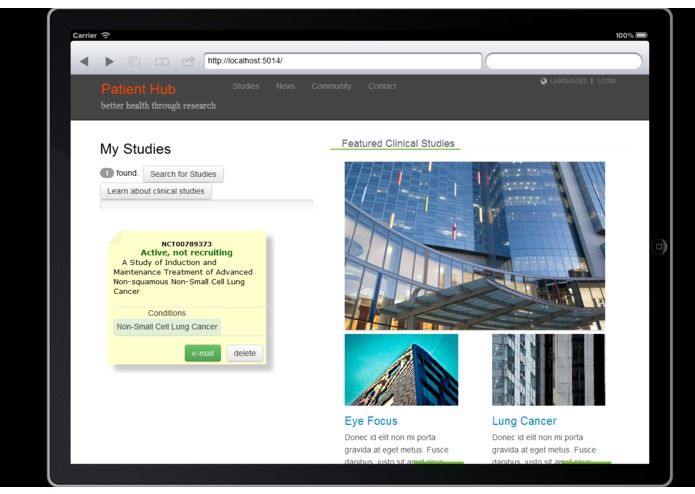Tap the share arrow icon
Viewport: 695px width, 494px height.
click(188, 61)
